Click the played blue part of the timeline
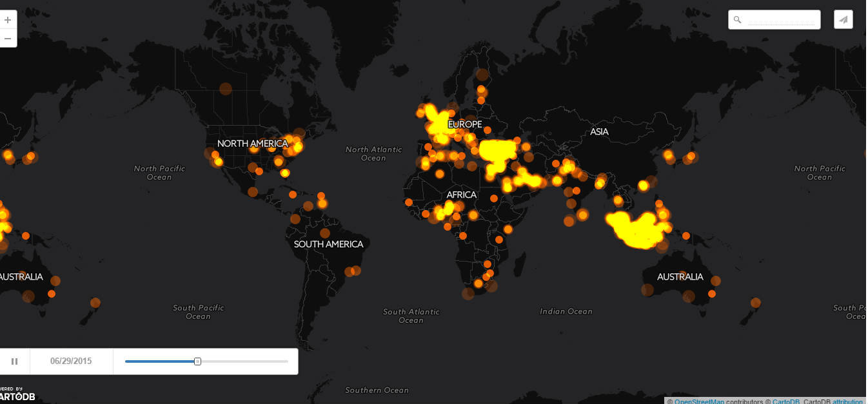Viewport: 868px width, 404px height. 160,361
